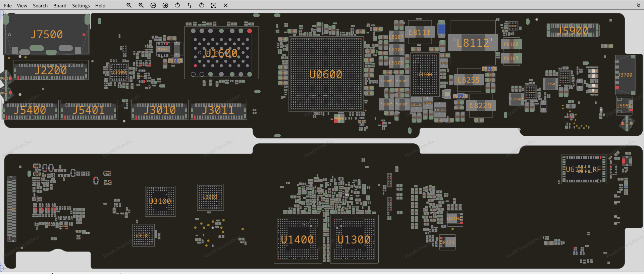Viewport: 644px width, 274px height.
Task: Click the X icon in the toolbar
Action: (226, 5)
